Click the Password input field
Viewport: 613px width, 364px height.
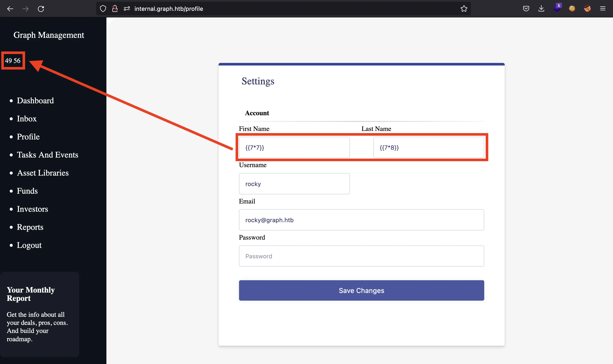pyautogui.click(x=361, y=256)
